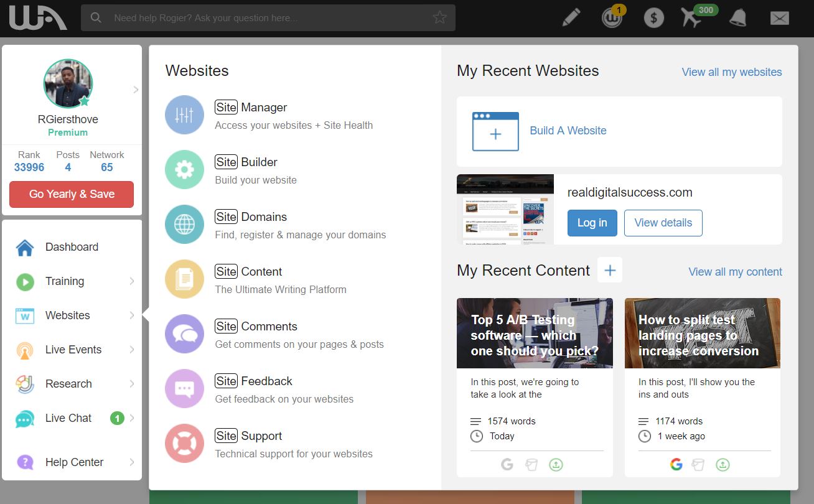The height and width of the screenshot is (504, 814).
Task: Open Site Manager menu entry
Action: (x=251, y=108)
